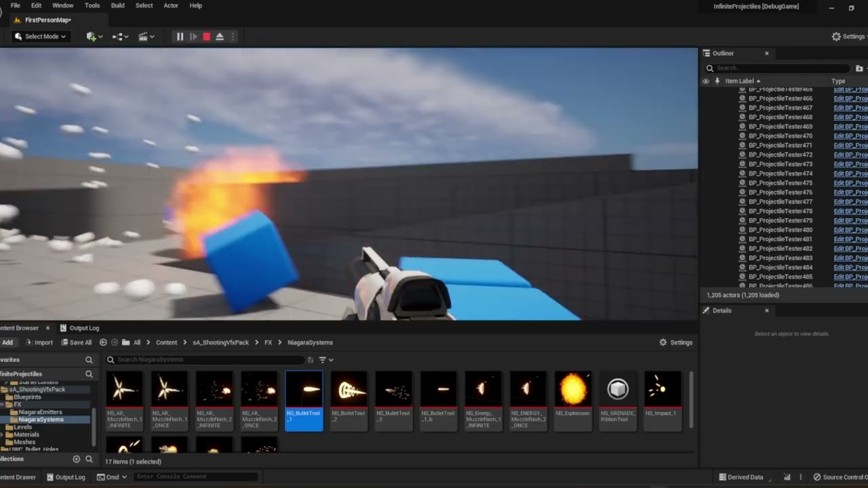The image size is (868, 488).
Task: Open the asset filters dropdown
Action: (x=325, y=360)
